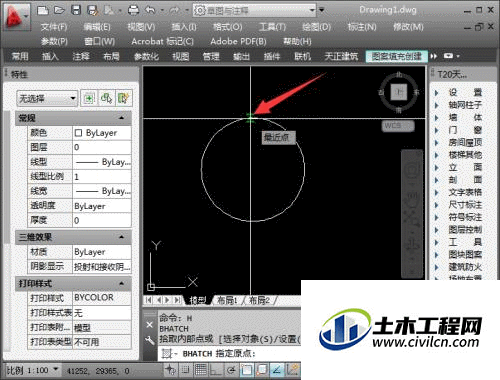Viewport: 500px width, 380px height.
Task: Click the Undo arrow icon
Action: point(150,10)
